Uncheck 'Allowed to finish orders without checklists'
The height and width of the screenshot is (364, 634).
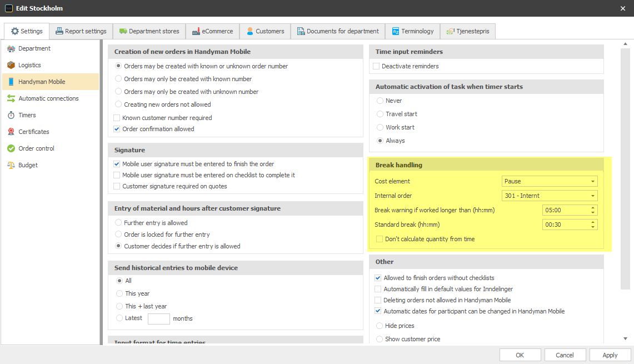click(x=378, y=278)
